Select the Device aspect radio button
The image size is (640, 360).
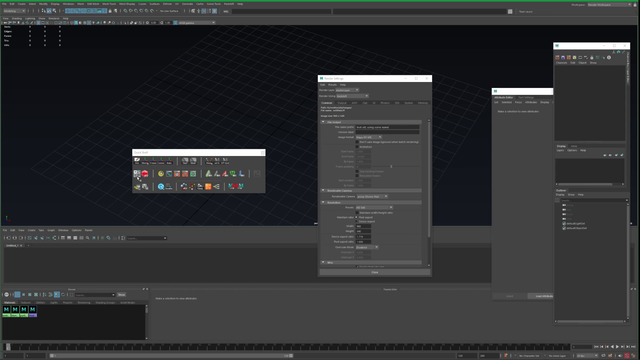pos(357,221)
